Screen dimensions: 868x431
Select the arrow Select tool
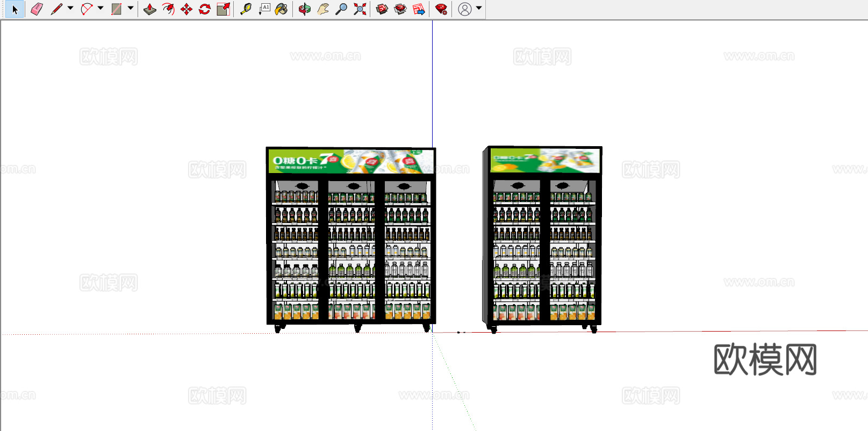[x=15, y=9]
